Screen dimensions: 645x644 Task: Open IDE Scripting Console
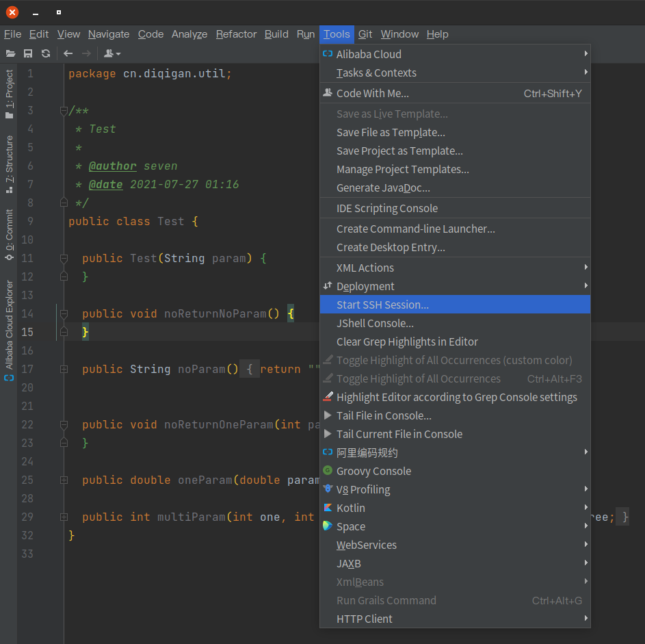pyautogui.click(x=455, y=208)
